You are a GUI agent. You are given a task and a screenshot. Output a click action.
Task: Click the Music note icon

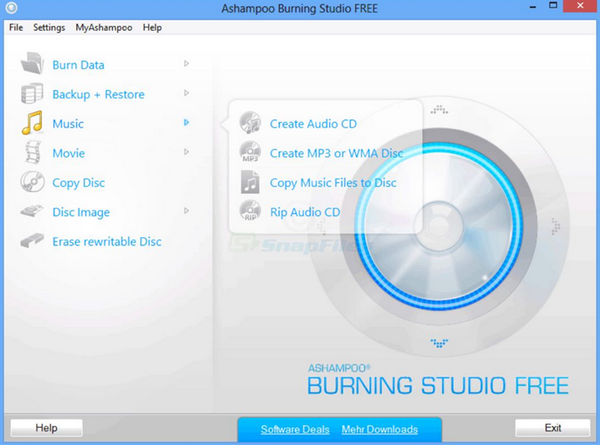pyautogui.click(x=34, y=124)
